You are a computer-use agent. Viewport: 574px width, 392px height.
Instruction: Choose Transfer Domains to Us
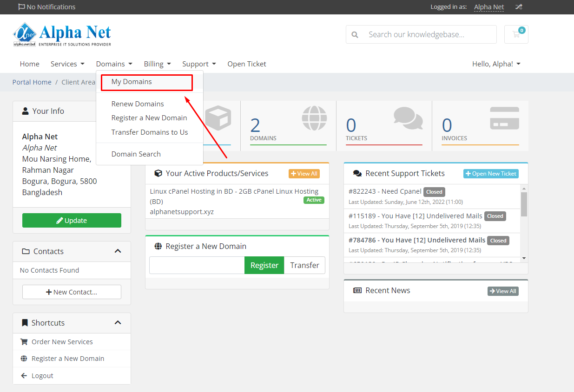pyautogui.click(x=150, y=132)
